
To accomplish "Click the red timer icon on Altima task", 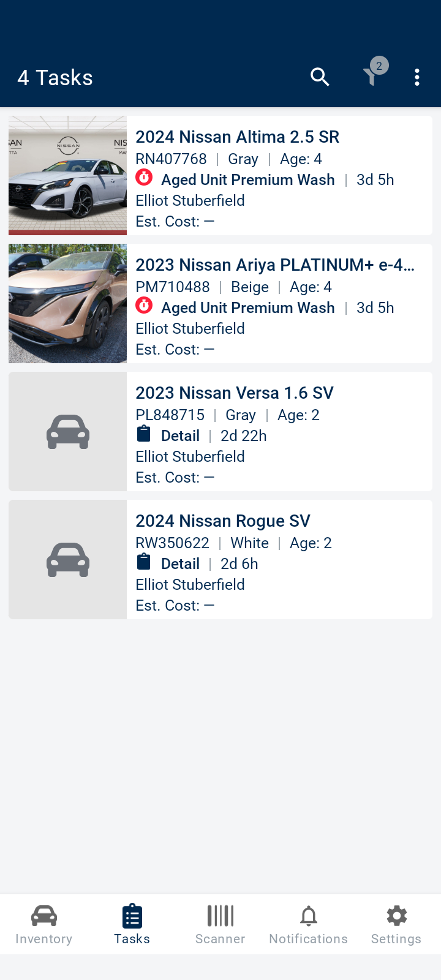I will coord(144,178).
